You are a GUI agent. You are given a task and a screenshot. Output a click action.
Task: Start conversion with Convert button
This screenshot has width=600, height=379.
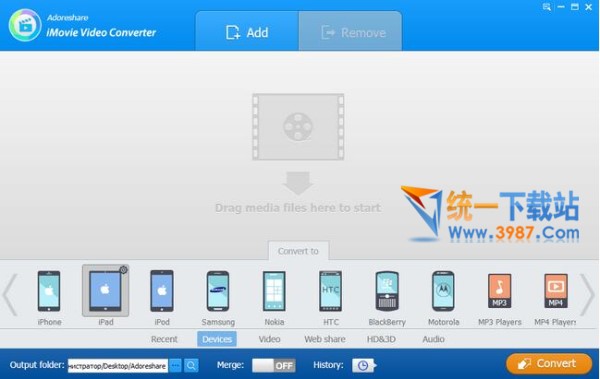[549, 364]
